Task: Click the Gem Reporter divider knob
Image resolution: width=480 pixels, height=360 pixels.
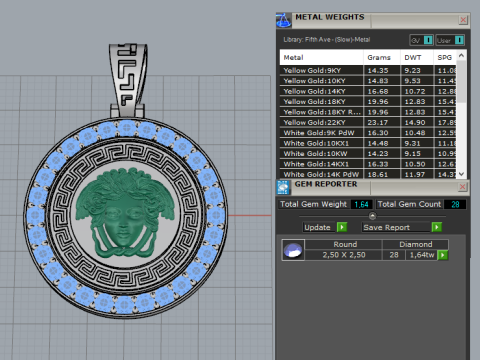Action: [x=372, y=216]
